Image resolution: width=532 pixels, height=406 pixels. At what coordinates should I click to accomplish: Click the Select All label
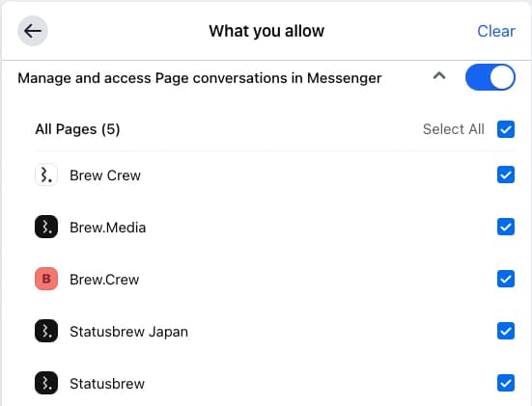[x=453, y=129]
